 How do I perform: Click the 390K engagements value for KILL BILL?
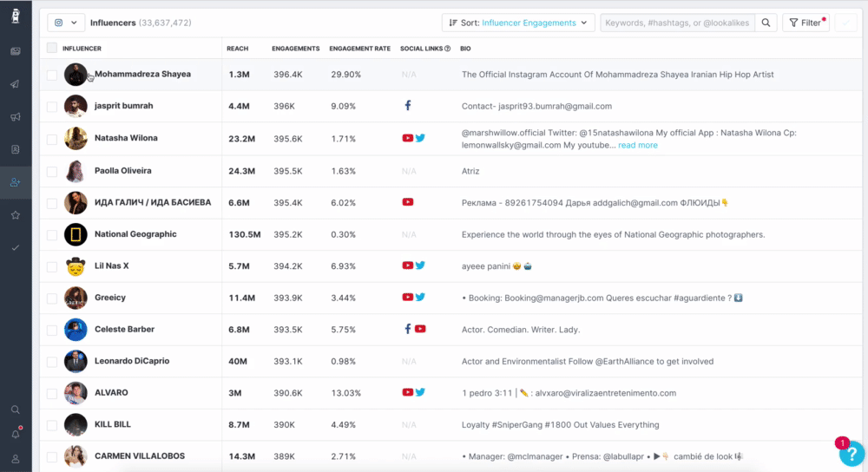pyautogui.click(x=284, y=425)
